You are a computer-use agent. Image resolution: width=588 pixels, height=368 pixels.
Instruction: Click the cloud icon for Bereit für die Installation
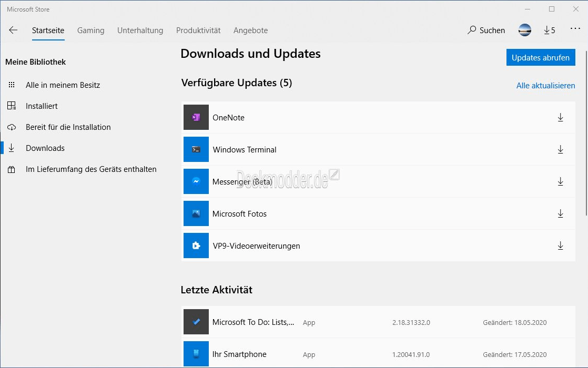tap(12, 127)
